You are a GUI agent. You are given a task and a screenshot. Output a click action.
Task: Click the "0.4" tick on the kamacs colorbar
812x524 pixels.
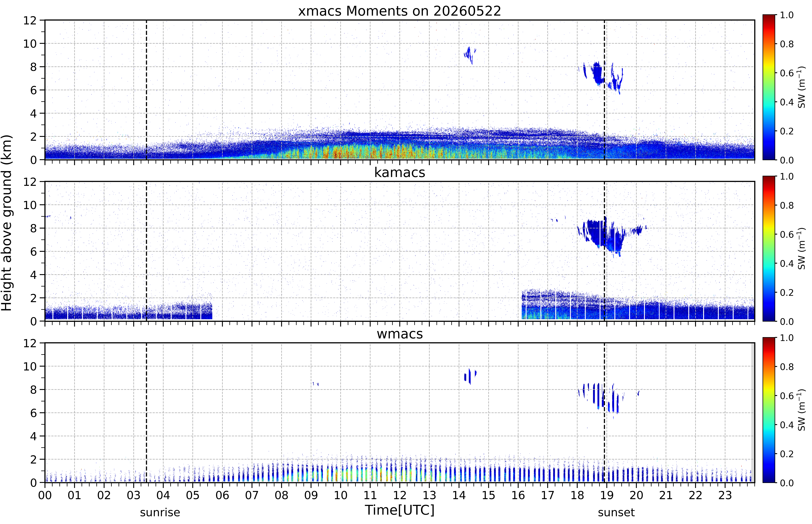pos(787,263)
